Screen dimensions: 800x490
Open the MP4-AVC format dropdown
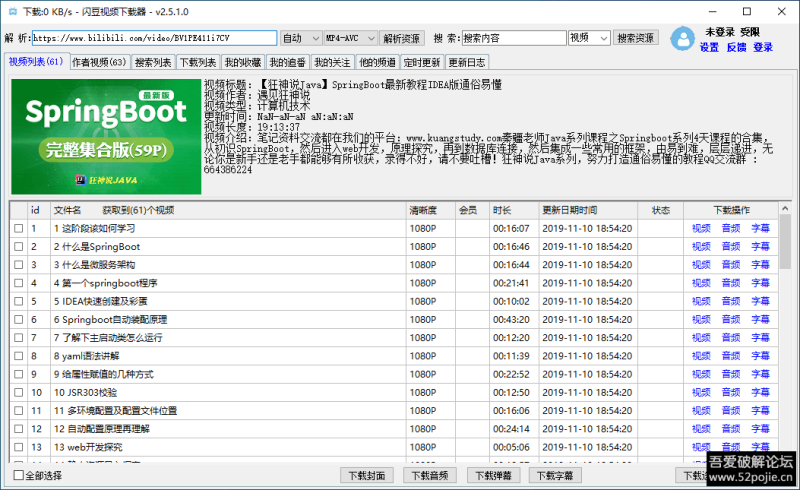click(351, 38)
